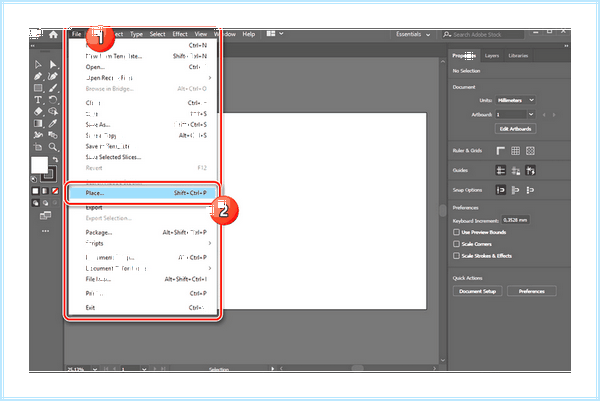Enable Use Preview Bounds checkbox
This screenshot has width=600, height=401.
456,232
